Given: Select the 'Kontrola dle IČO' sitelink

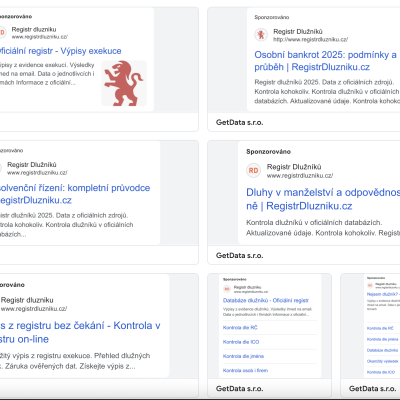Looking at the screenshot, I should click(241, 342).
